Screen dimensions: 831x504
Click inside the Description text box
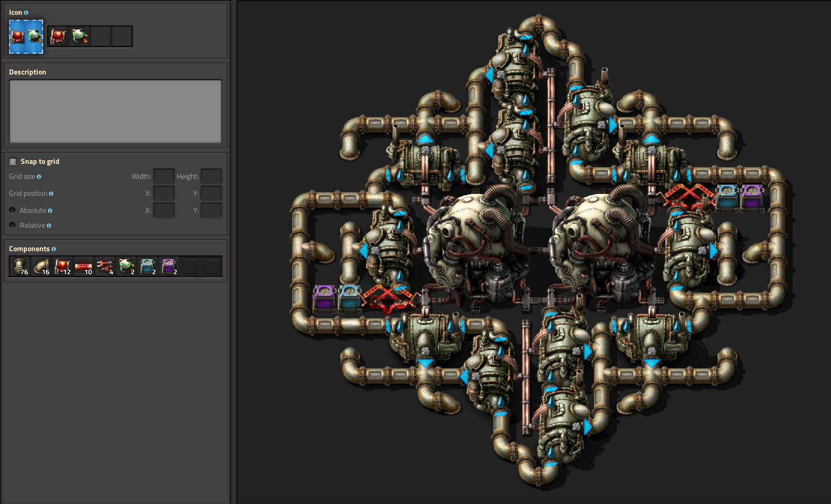115,111
